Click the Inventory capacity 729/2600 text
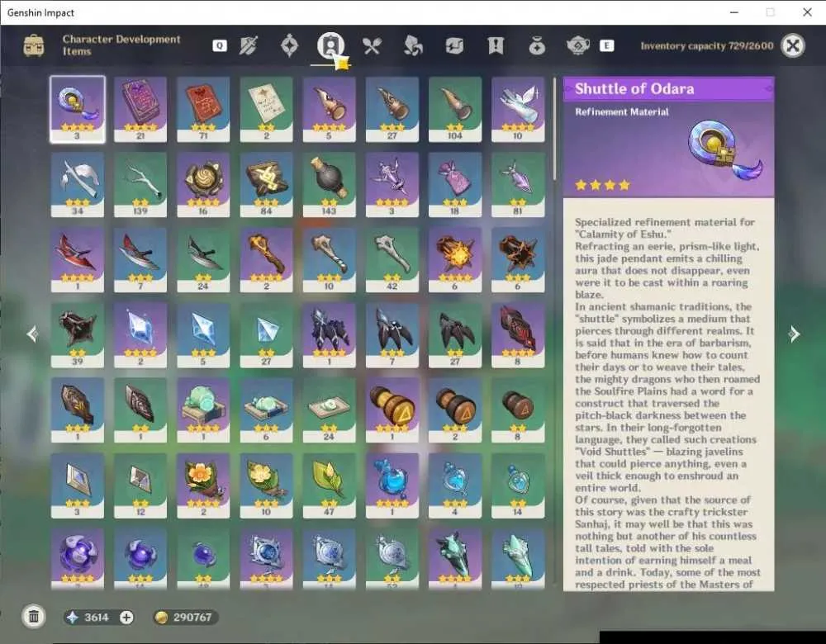Screen dimensions: 826x644 pyautogui.click(x=707, y=45)
